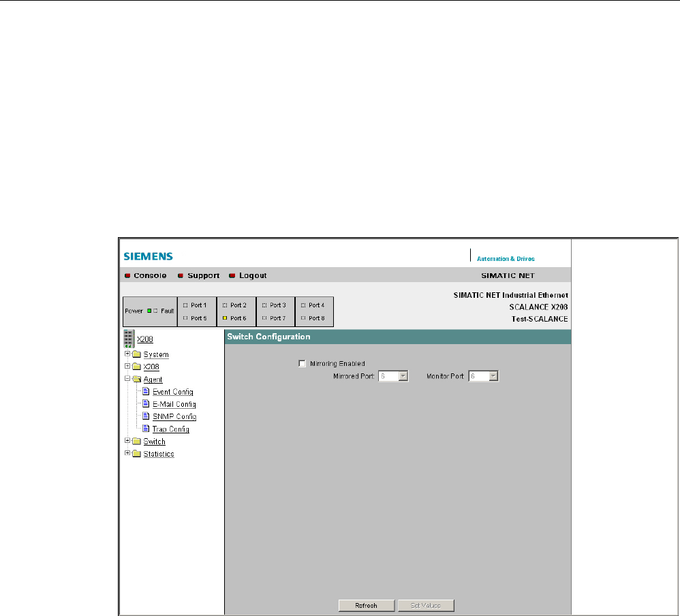Click the Test-SCALANCE device name text
This screenshot has width=680, height=616.
540,319
